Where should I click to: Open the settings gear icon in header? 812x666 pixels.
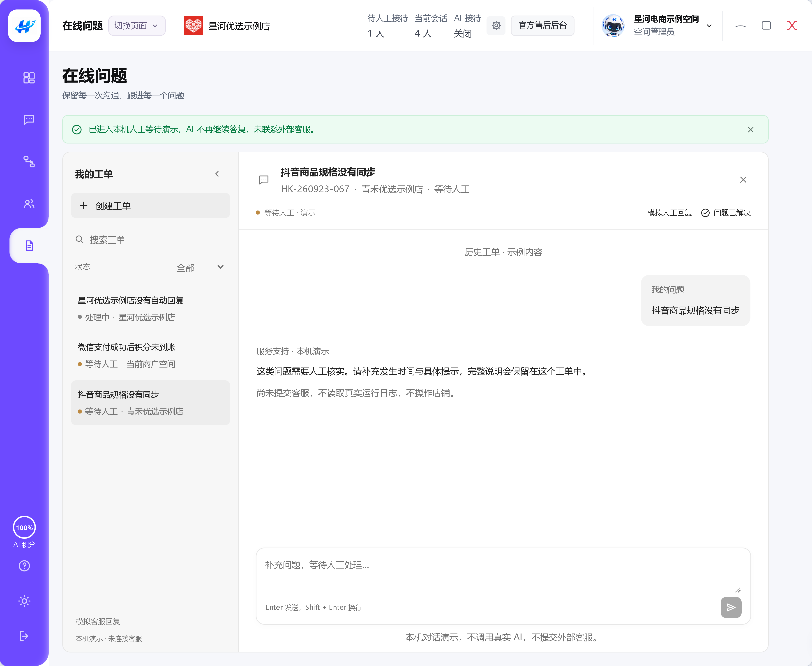click(496, 25)
